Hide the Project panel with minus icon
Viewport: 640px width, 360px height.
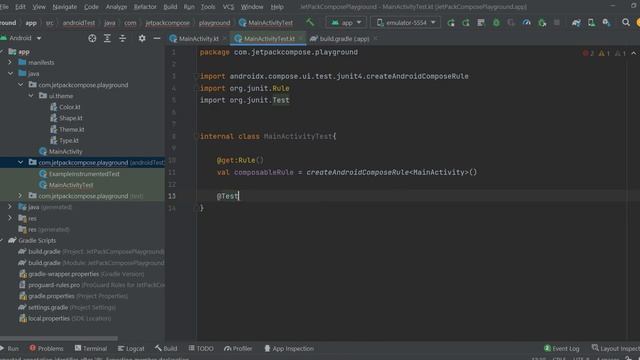(157, 38)
